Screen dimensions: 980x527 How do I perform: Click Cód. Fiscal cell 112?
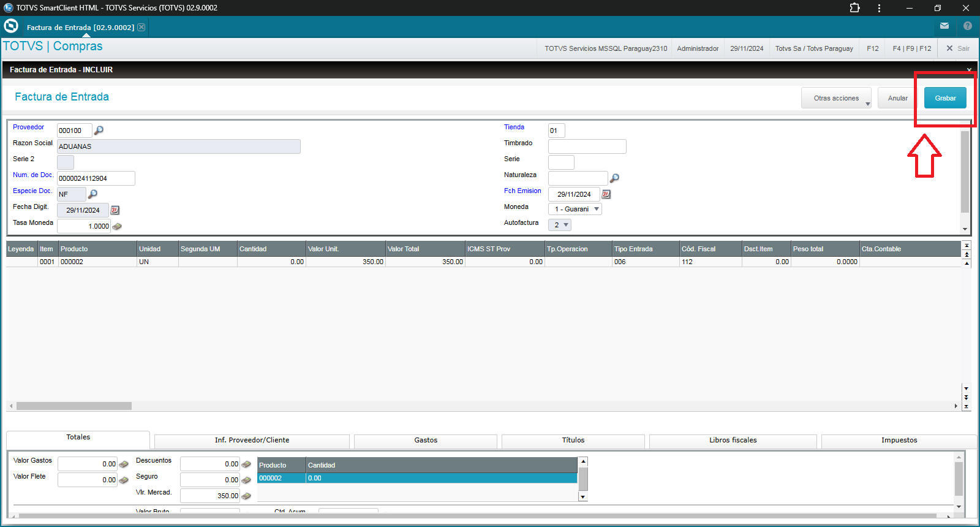[x=710, y=262]
